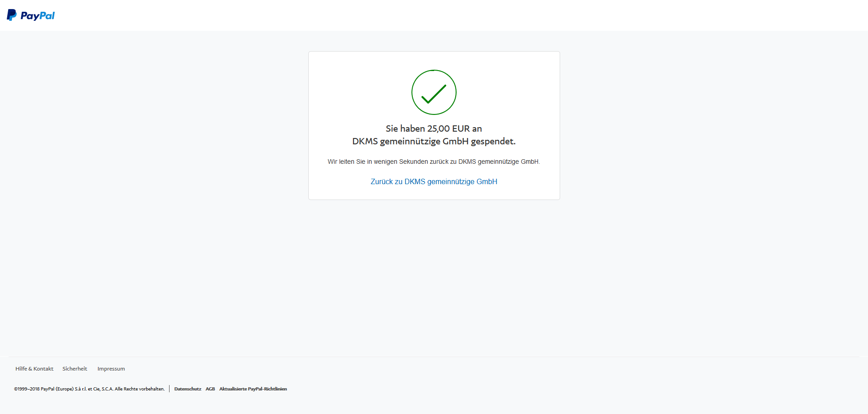Open the Datenschutz link
The width and height of the screenshot is (868, 414).
point(188,389)
